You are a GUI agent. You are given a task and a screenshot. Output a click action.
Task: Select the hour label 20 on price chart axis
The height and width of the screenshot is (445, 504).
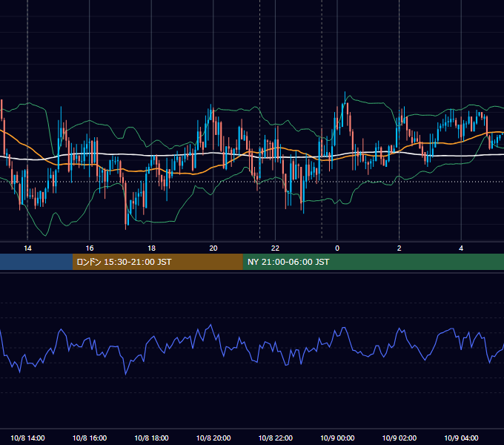tap(213, 248)
